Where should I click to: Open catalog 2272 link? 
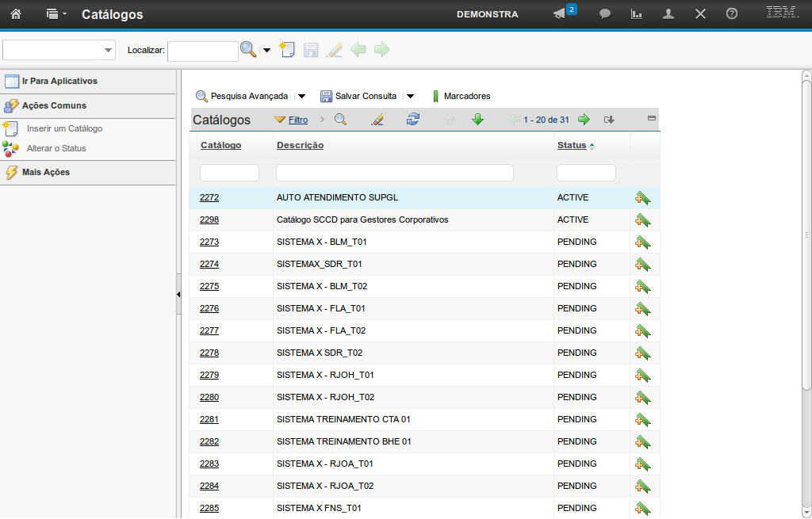209,197
